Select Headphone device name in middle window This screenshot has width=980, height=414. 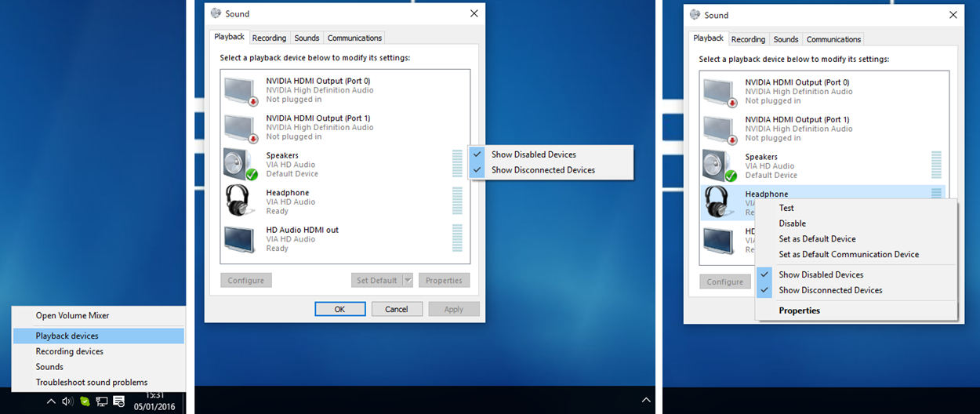click(x=288, y=193)
